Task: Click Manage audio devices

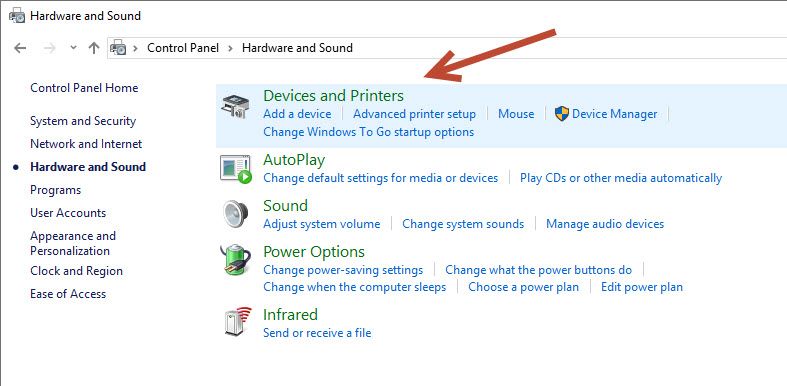Action: (605, 224)
